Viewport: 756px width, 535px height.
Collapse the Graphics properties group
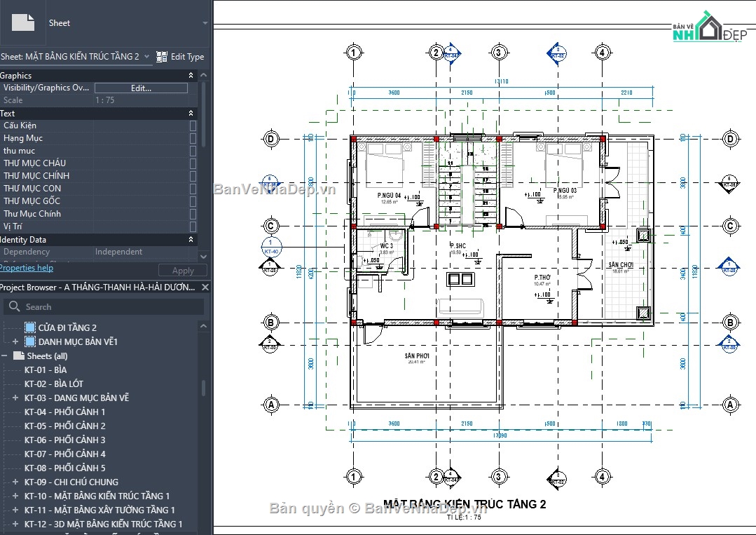click(x=191, y=75)
